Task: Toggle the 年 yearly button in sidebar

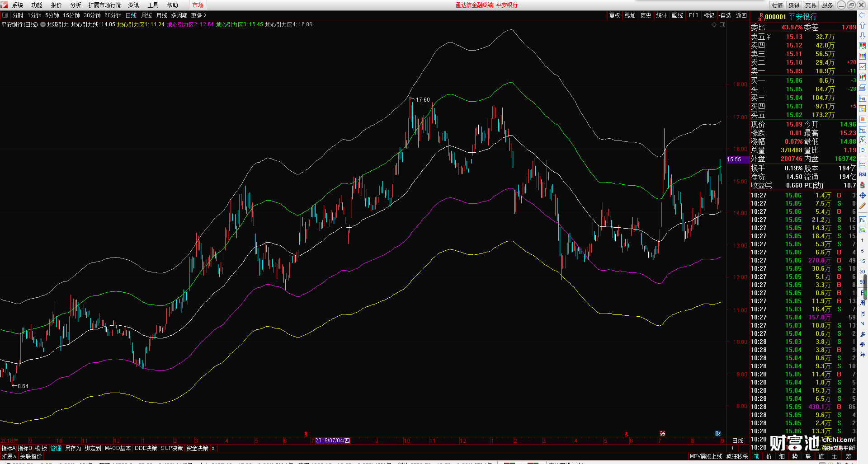Action: (x=863, y=355)
